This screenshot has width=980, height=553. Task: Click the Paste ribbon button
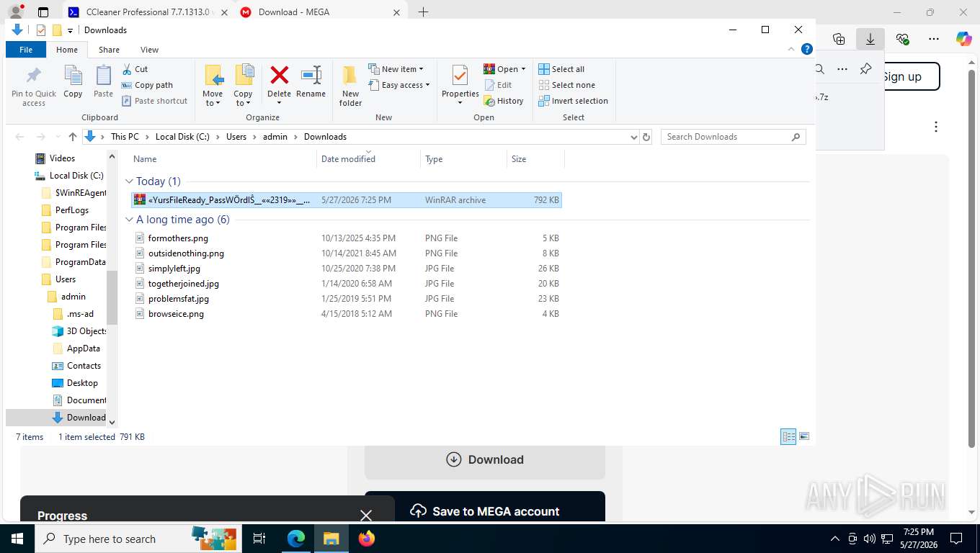click(103, 82)
